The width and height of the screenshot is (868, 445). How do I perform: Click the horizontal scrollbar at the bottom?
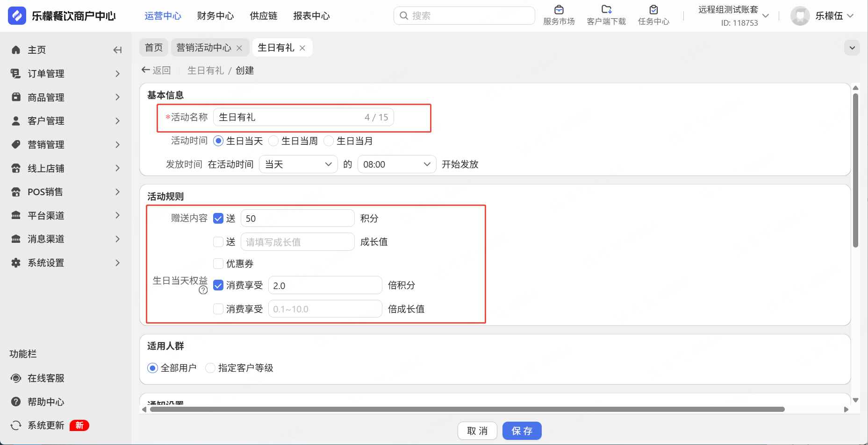(x=466, y=410)
